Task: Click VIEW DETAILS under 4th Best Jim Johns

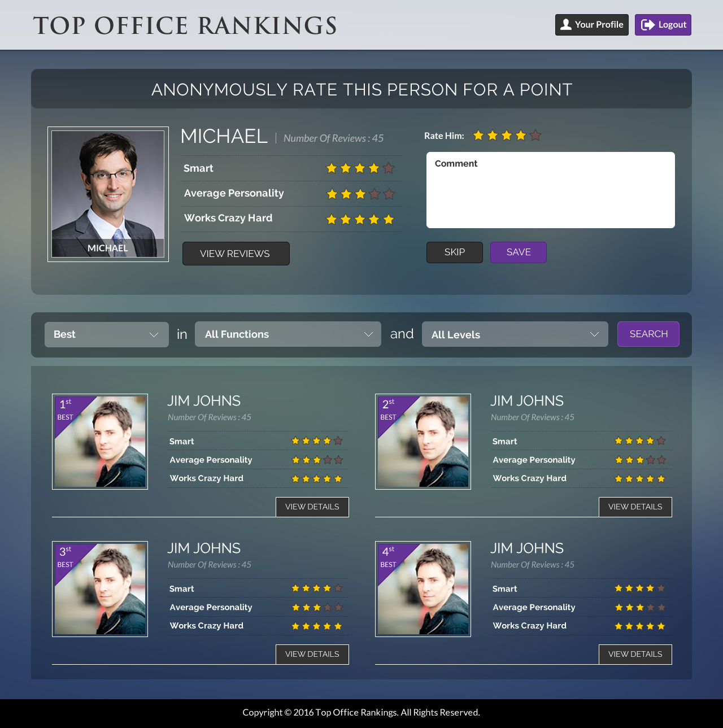Action: click(635, 654)
